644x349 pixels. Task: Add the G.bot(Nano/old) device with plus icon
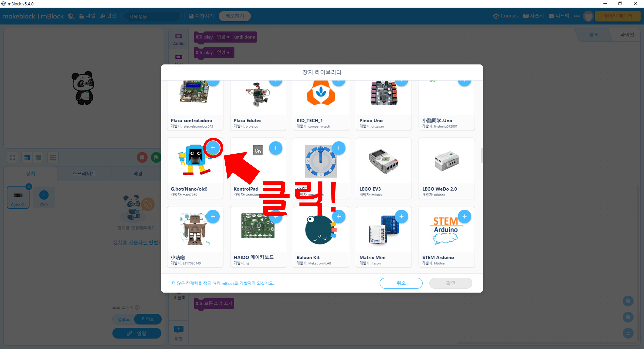[x=213, y=148]
